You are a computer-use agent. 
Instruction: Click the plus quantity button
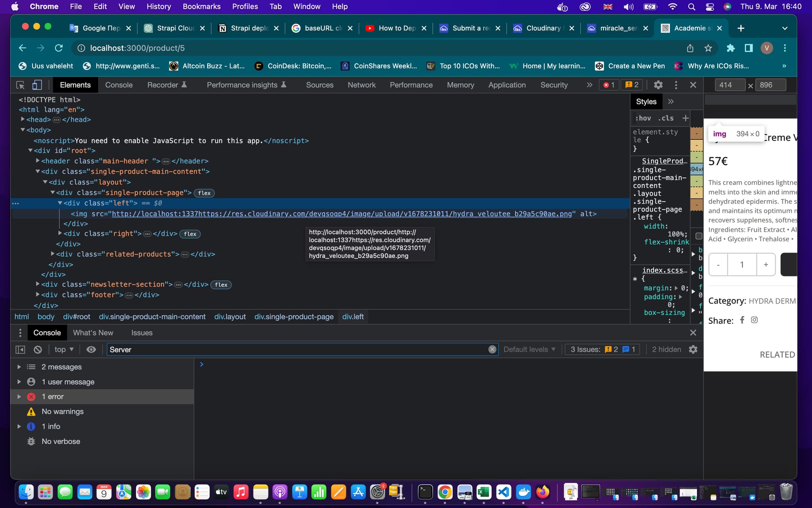tap(765, 265)
